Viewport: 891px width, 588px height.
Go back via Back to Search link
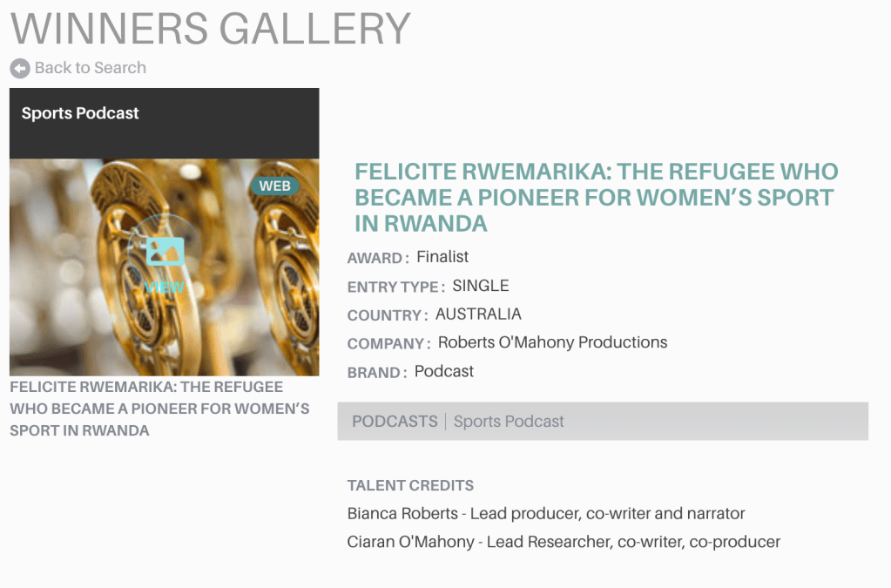[90, 68]
